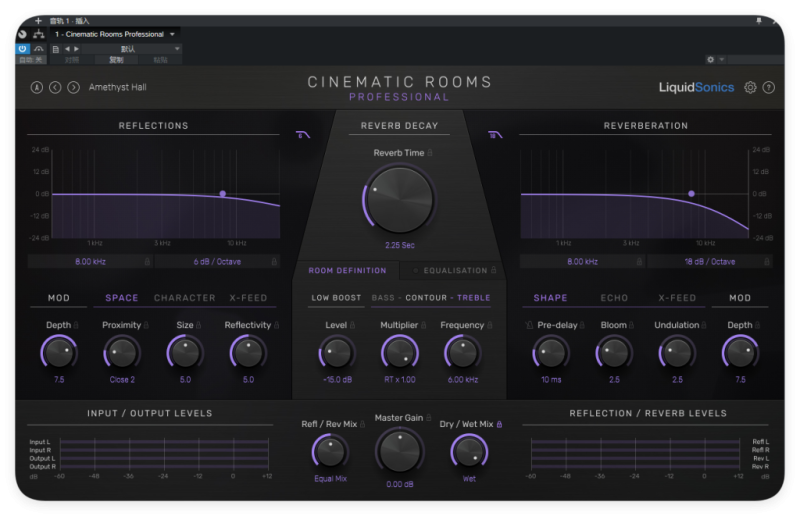Click the Reflections low-pass filter type icon
The height and width of the screenshot is (516, 800).
click(304, 135)
